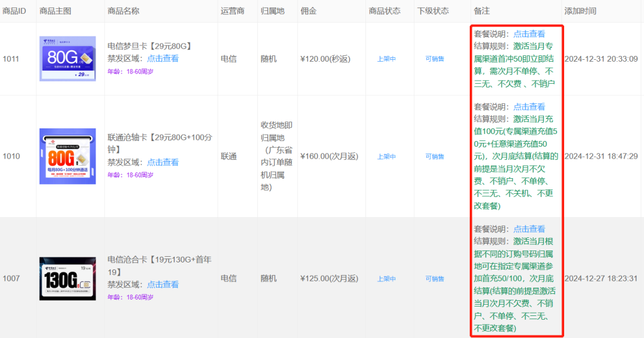Open the 电信梦旦卡 product thumbnail image
The image size is (644, 338).
pos(67,59)
